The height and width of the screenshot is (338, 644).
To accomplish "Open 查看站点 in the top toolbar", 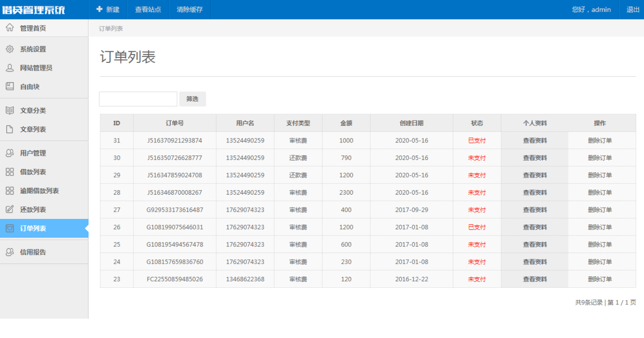I will coord(148,9).
